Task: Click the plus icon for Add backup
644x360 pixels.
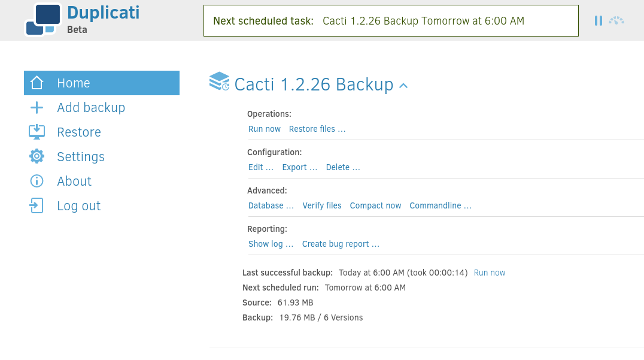Action: pos(37,108)
